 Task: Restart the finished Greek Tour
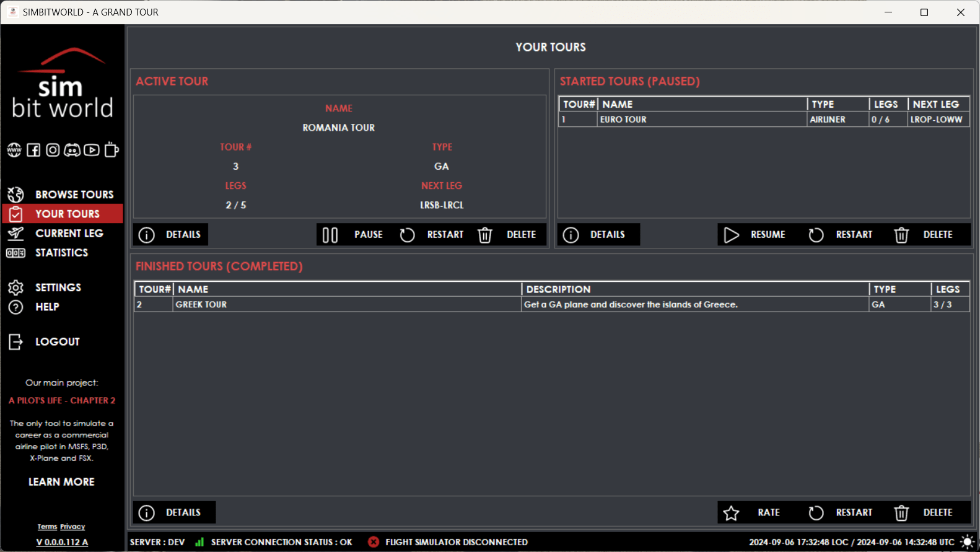click(x=841, y=513)
